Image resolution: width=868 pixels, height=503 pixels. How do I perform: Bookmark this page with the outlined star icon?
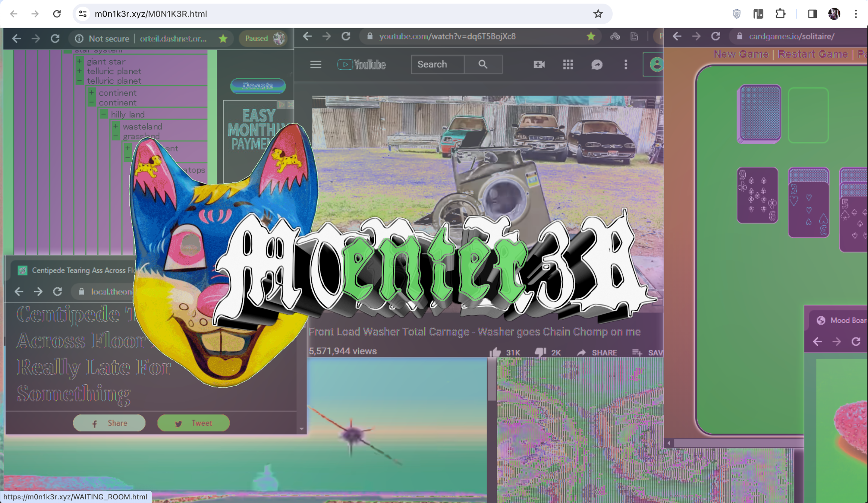tap(598, 14)
